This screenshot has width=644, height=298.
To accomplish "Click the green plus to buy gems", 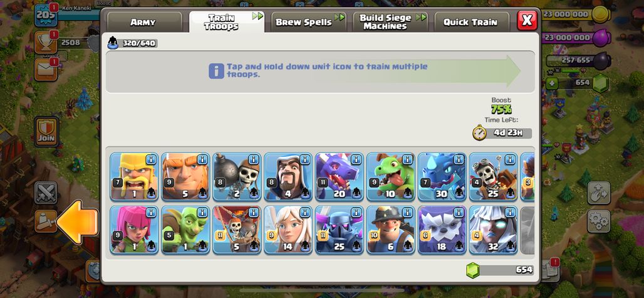I will coord(552,83).
